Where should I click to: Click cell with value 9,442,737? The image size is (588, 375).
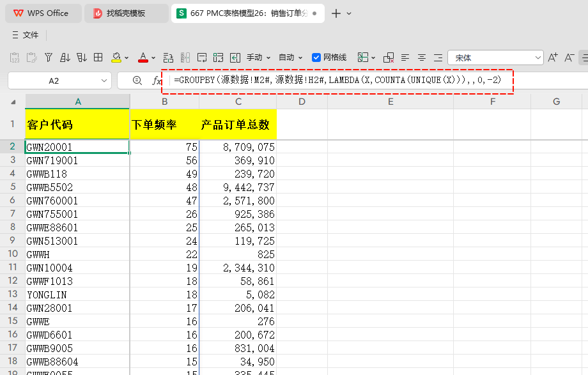click(x=238, y=187)
